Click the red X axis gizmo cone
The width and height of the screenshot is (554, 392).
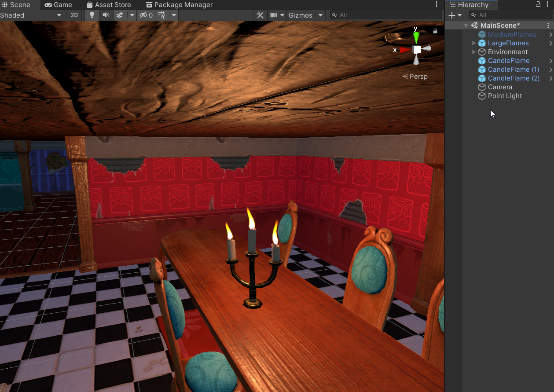(405, 50)
